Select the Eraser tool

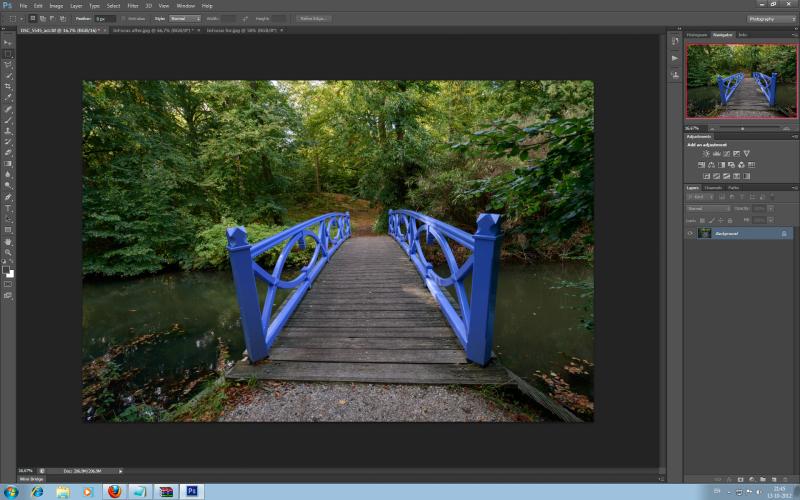[8, 153]
